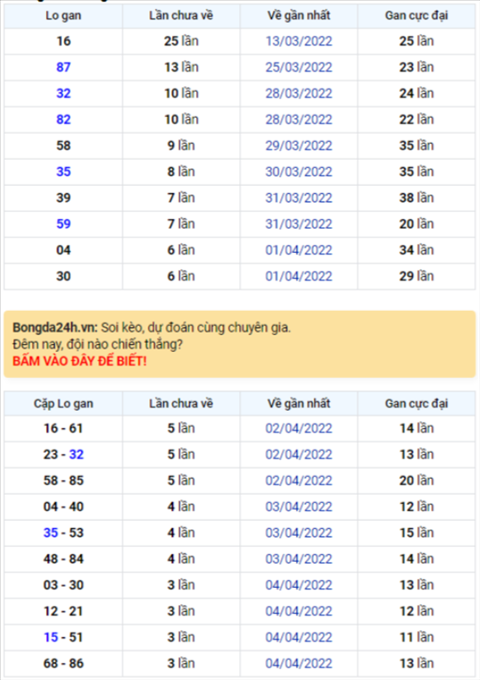Click date 31/03/2022 in row 39
The width and height of the screenshot is (480, 680).
click(x=299, y=198)
